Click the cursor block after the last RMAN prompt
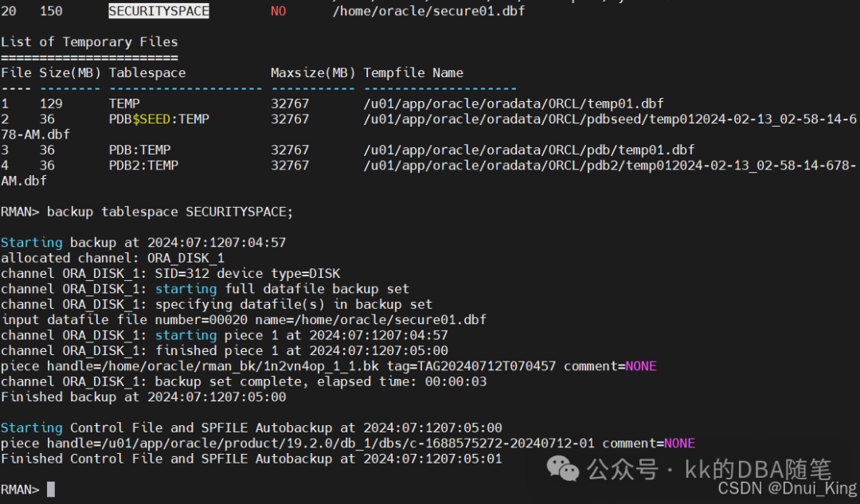The height and width of the screenshot is (504, 860). tap(51, 489)
